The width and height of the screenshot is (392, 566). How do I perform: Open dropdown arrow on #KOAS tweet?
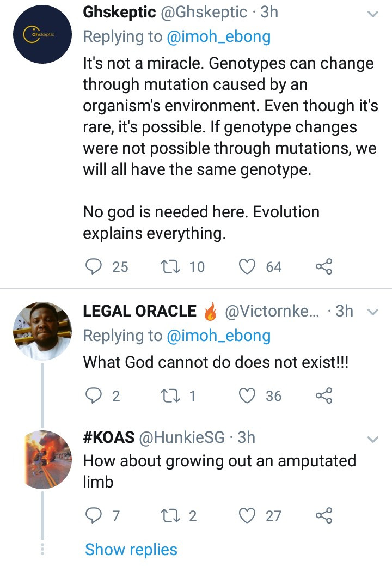373,439
